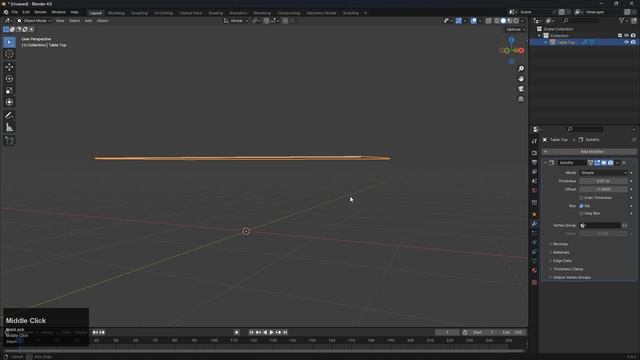Open the viewport Object menu

[102, 21]
